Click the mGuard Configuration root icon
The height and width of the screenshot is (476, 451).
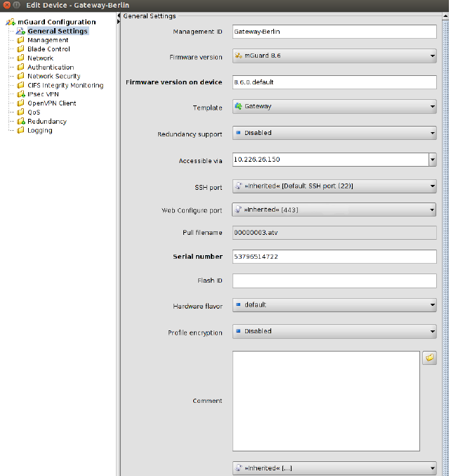(10, 22)
